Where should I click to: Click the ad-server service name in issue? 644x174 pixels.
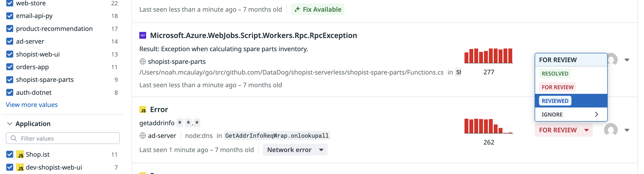pos(162,136)
